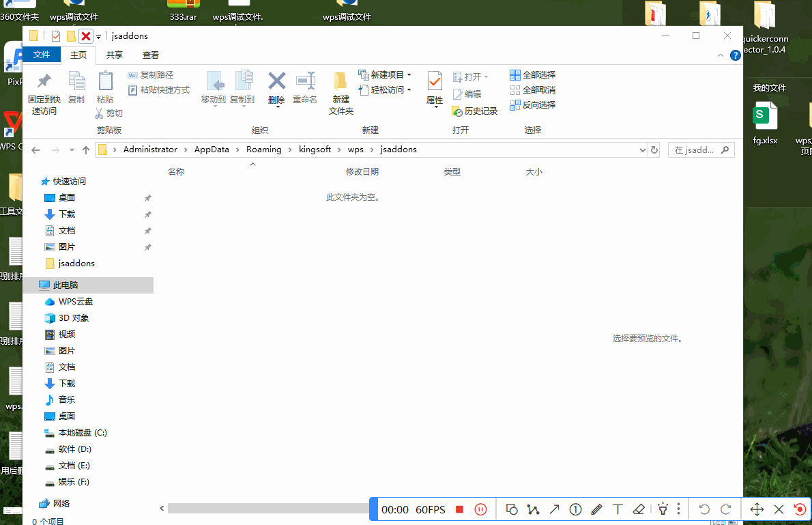Select the Text tool in recorder toolbar
This screenshot has width=812, height=525.
pyautogui.click(x=618, y=509)
